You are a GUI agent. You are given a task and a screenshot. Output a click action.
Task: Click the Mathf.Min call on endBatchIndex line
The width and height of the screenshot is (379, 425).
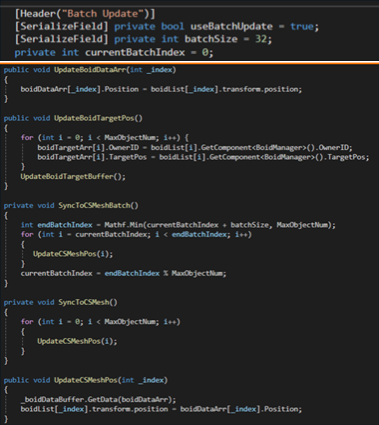(x=220, y=225)
